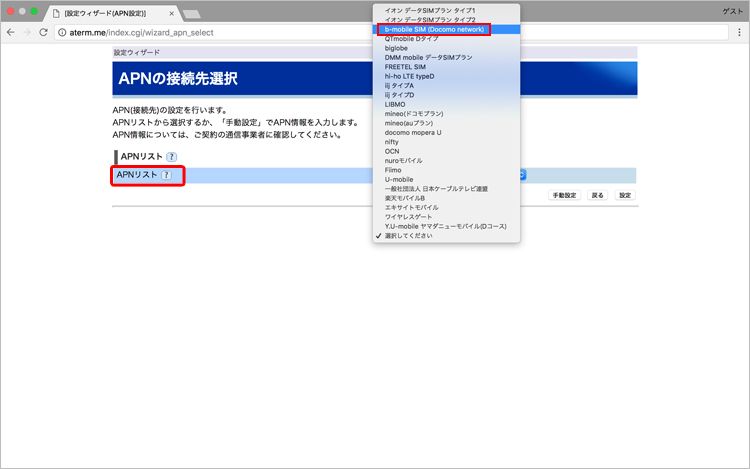Select QTmobile Dタイプ option
Viewport: 750px width, 469px height.
[x=446, y=39]
